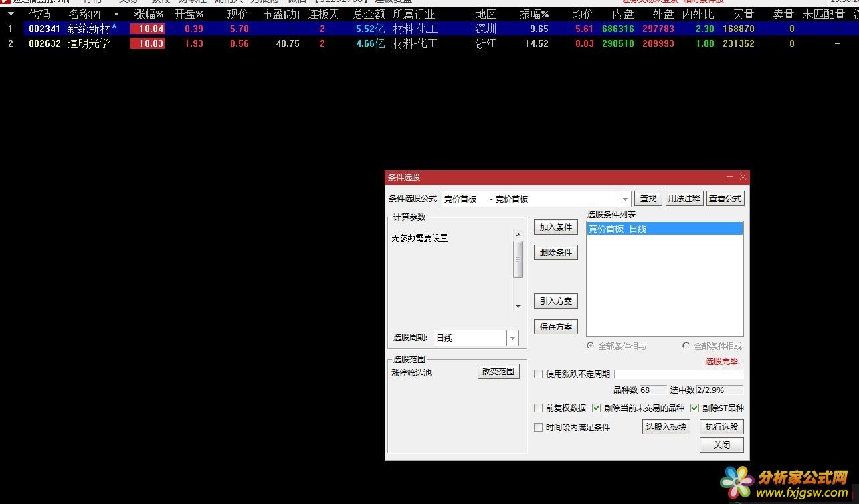859x504 pixels.
Task: Click 引入方案 button
Action: click(x=556, y=301)
